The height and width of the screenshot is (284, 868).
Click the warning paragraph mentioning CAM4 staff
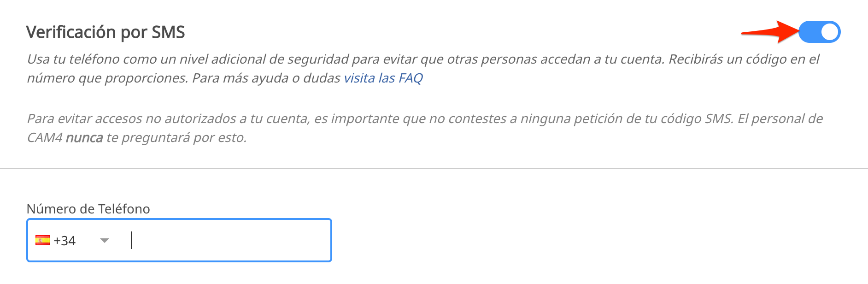pyautogui.click(x=425, y=128)
